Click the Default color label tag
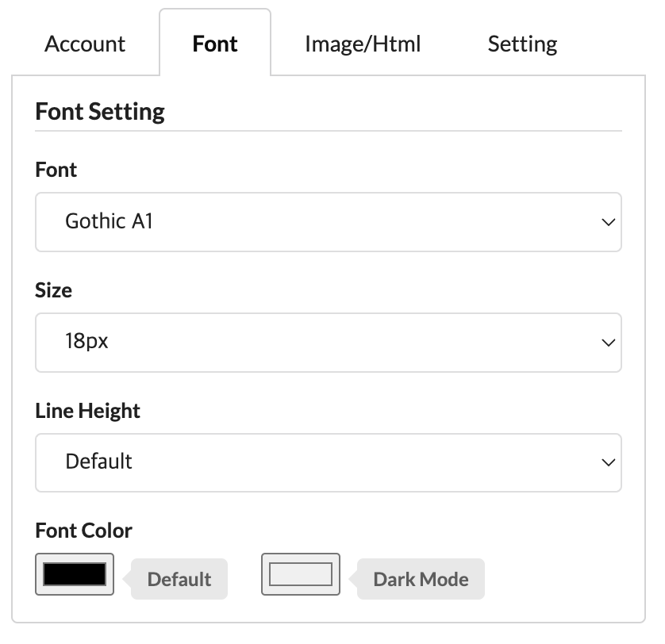665x644 pixels. tap(179, 579)
